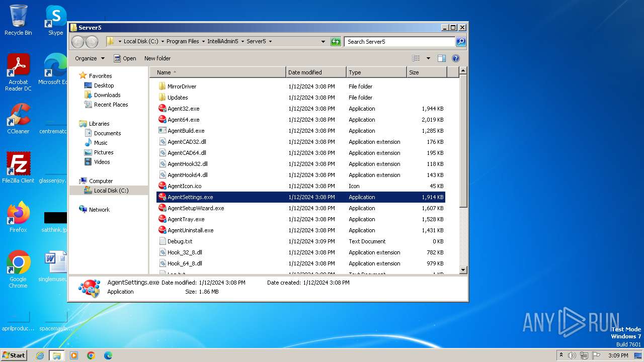Show hidden system tray icons
Image resolution: width=644 pixels, height=362 pixels.
tap(561, 355)
